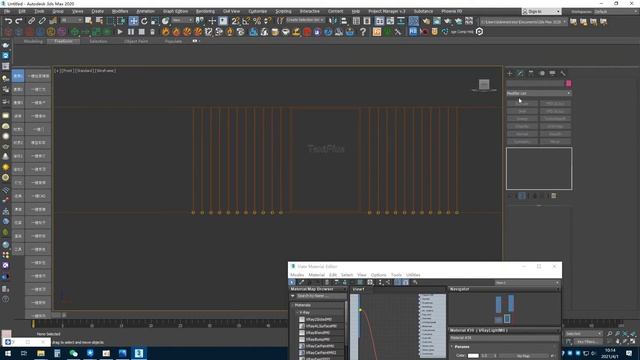Activate the Select and Rotate tool
The height and width of the screenshot is (360, 640).
[144, 21]
